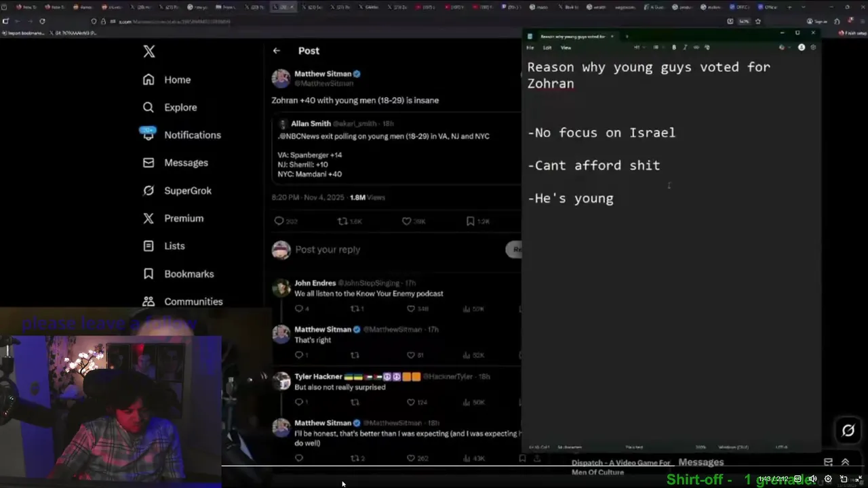The height and width of the screenshot is (488, 868).
Task: Bookmark the main post
Action: (470, 221)
